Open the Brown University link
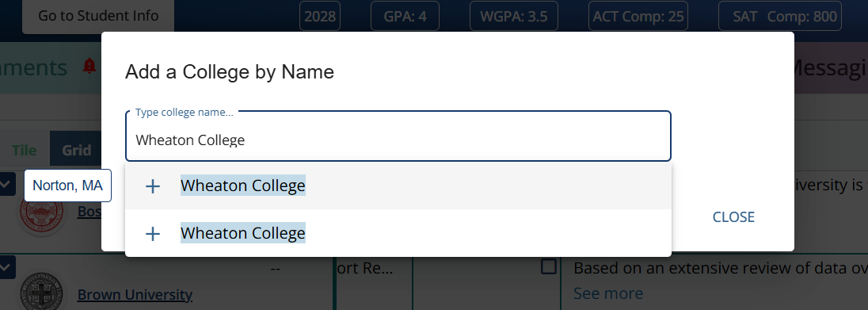Viewport: 868px width, 310px height. click(135, 294)
